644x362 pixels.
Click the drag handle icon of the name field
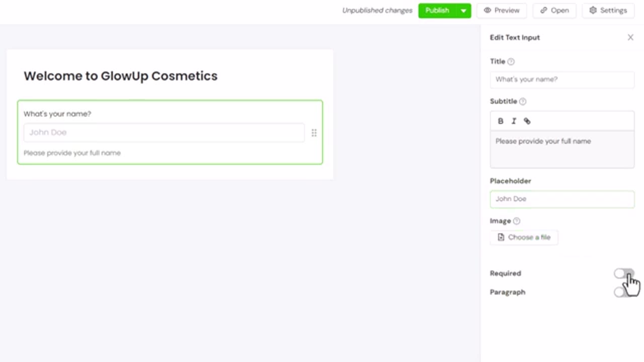click(x=314, y=133)
